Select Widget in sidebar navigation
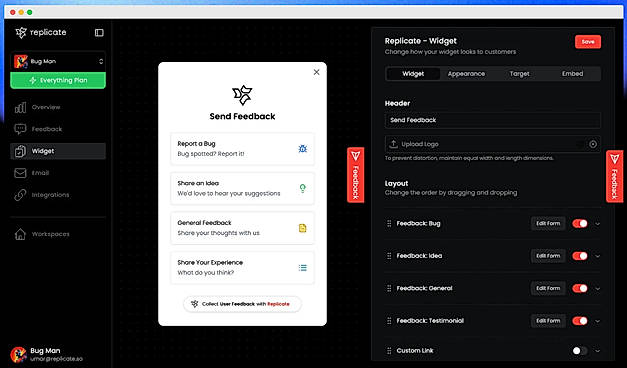 click(58, 151)
